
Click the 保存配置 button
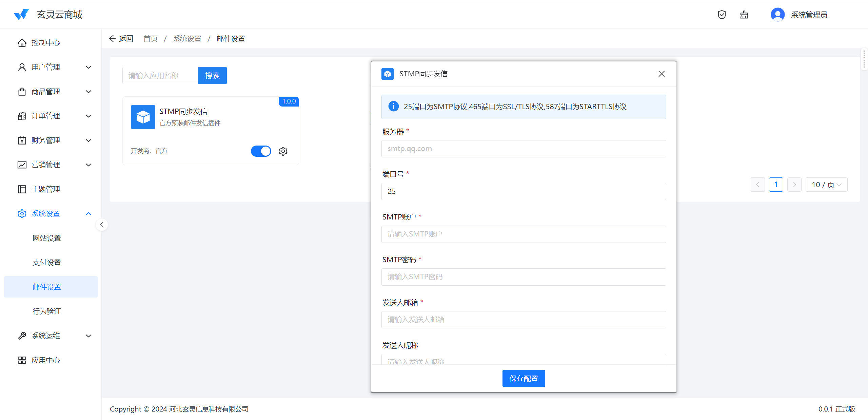coord(524,378)
